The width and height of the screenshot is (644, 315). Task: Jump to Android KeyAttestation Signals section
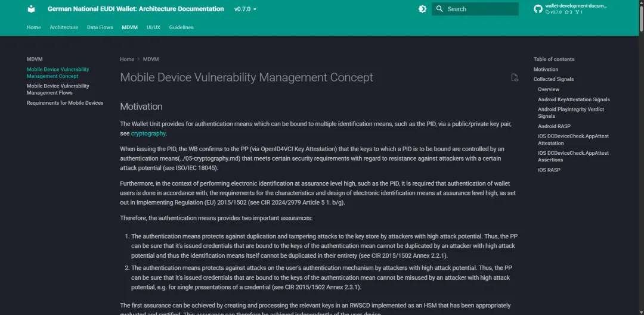(x=574, y=99)
